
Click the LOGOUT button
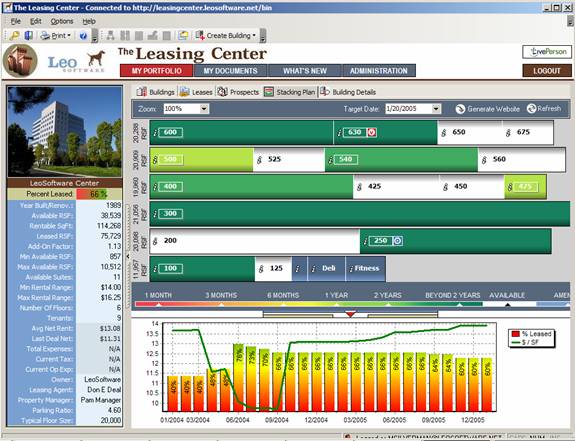point(547,71)
